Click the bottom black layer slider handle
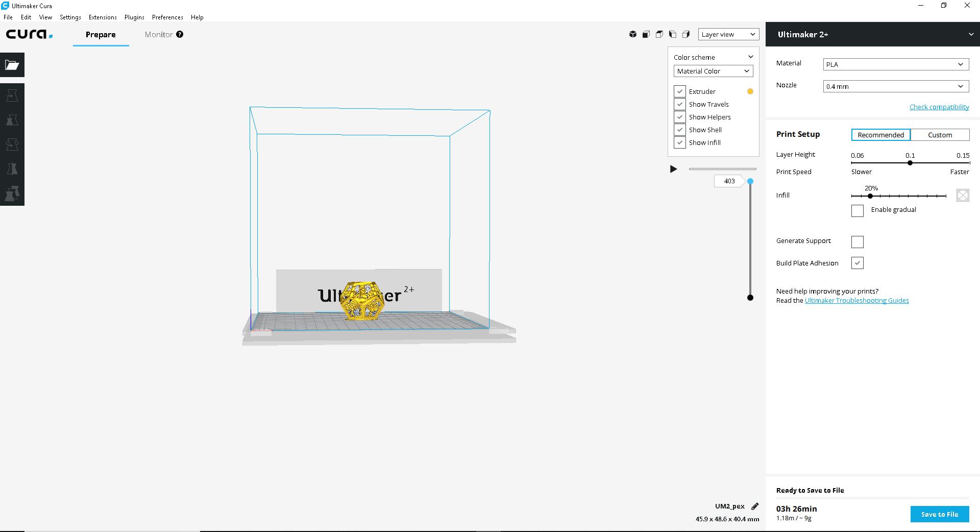 750,298
